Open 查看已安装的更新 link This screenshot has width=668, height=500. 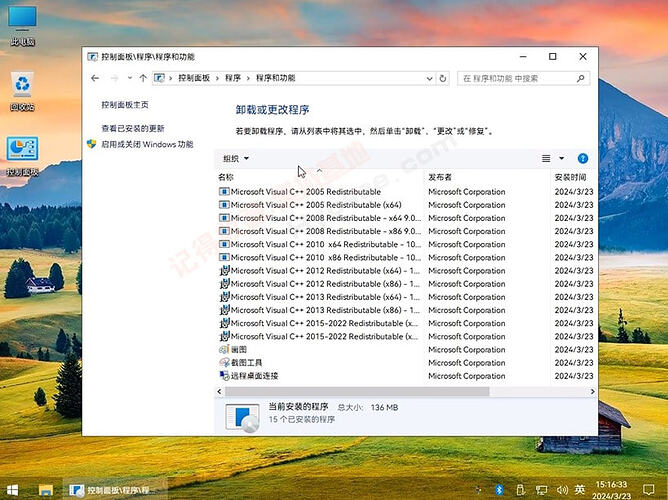132,128
